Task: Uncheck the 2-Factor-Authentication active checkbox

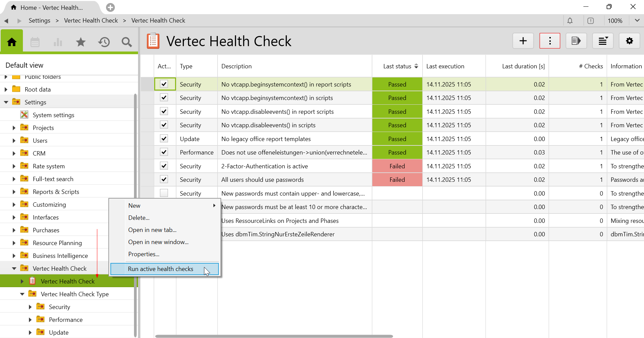Action: click(164, 166)
